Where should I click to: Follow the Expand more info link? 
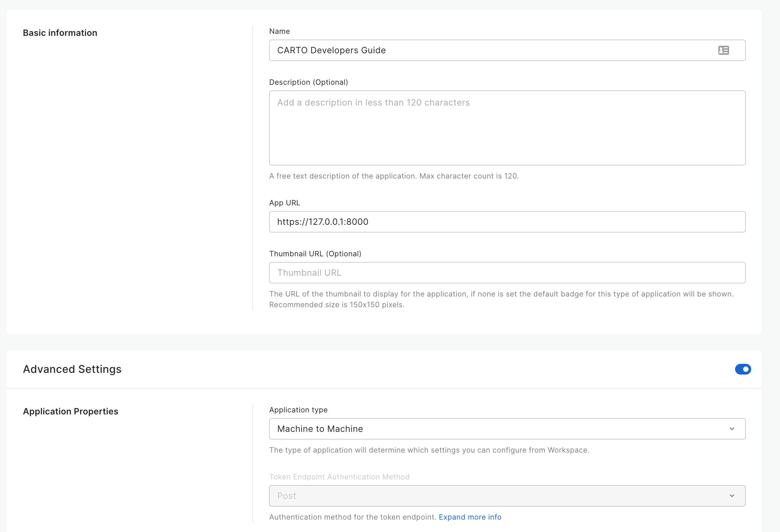470,517
